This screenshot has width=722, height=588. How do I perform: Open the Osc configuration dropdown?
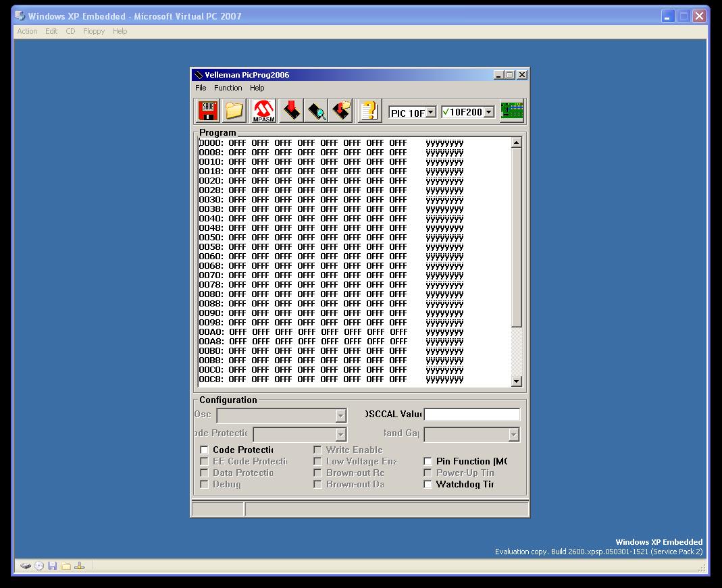pyautogui.click(x=341, y=416)
